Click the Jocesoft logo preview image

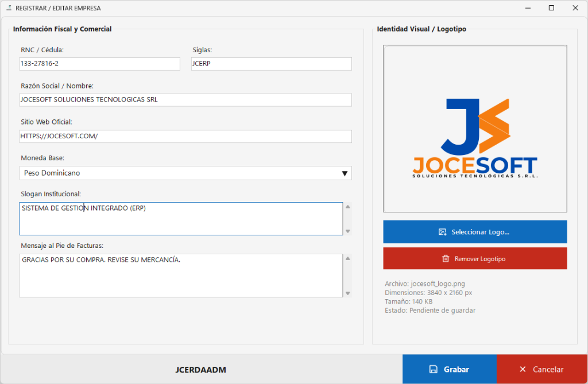point(475,129)
